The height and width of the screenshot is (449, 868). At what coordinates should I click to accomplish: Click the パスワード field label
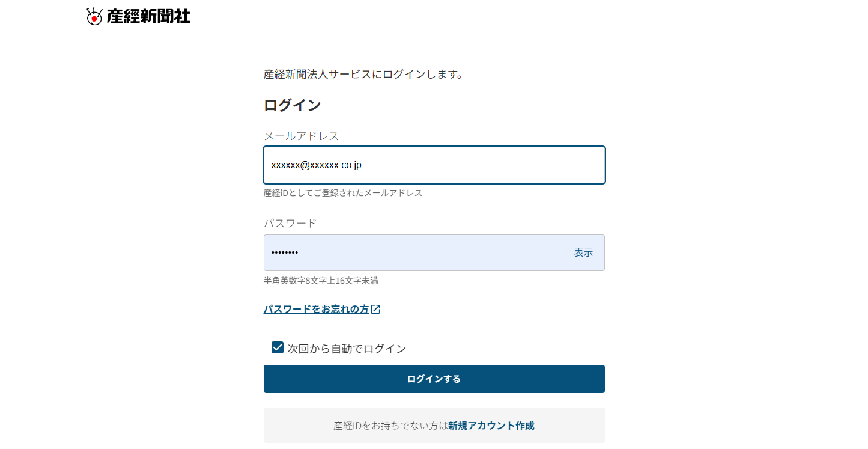click(x=290, y=223)
